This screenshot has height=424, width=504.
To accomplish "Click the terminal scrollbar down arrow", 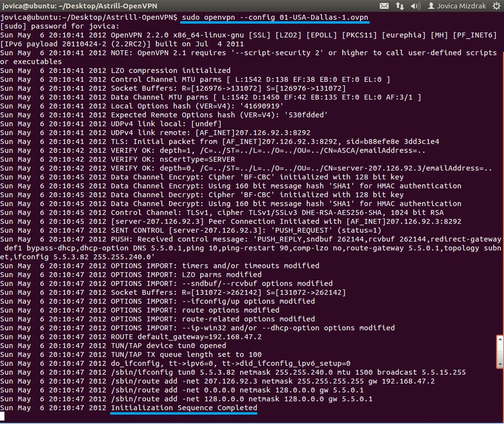I will [x=500, y=364].
